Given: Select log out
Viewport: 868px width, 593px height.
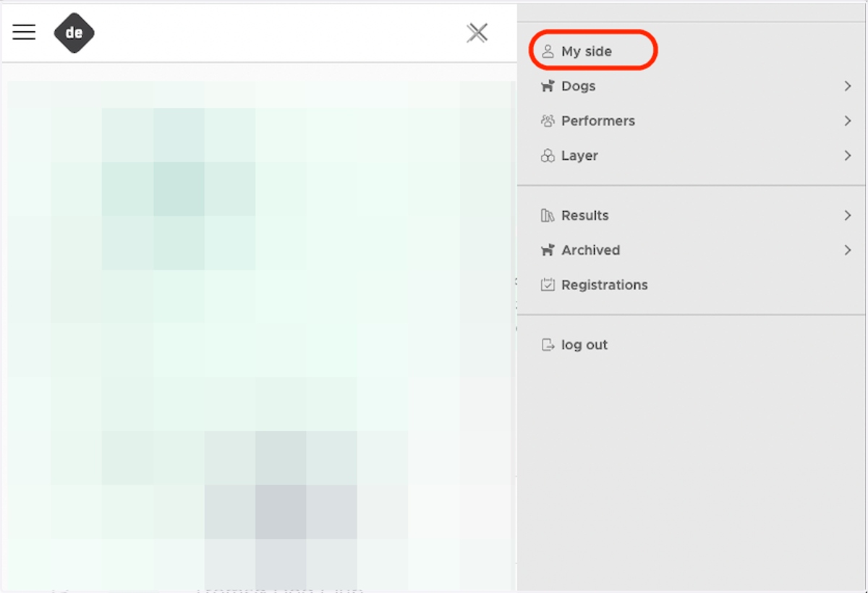Looking at the screenshot, I should 584,345.
